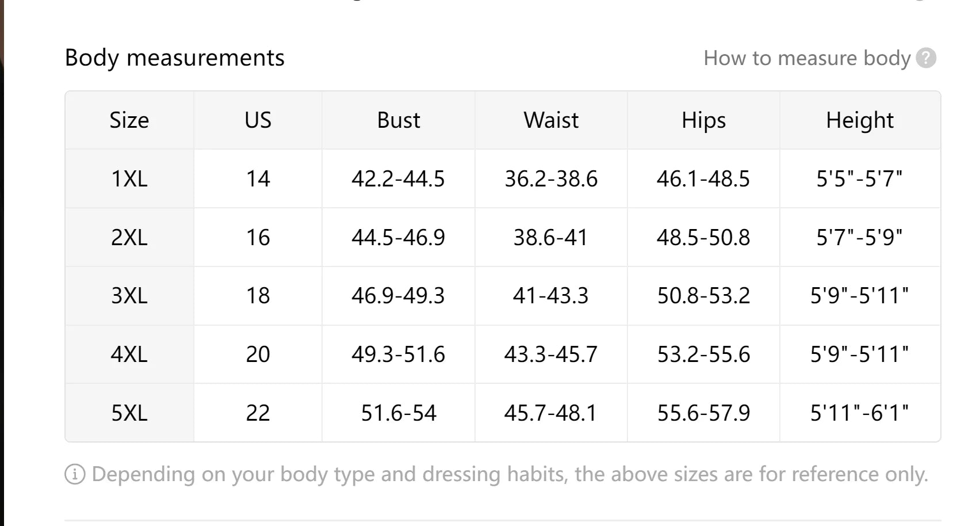
Task: Click the Body measurements heading
Action: coord(175,58)
